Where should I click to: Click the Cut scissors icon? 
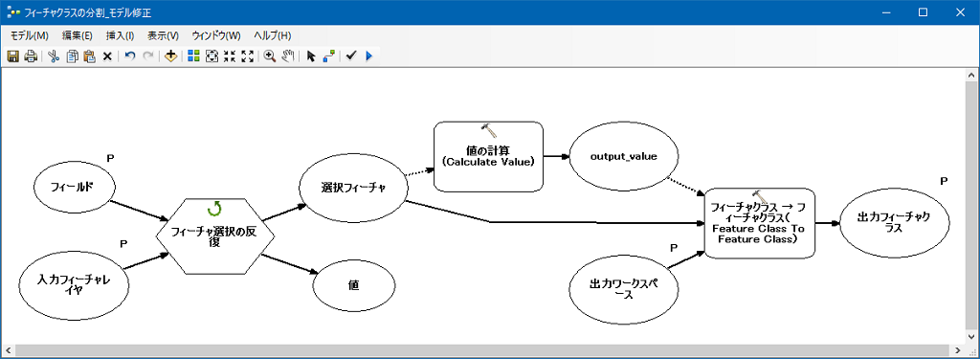pos(54,56)
